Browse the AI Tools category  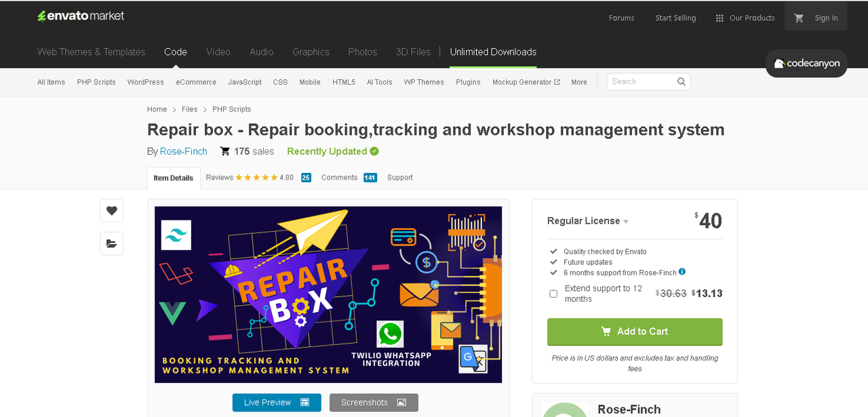tap(380, 82)
